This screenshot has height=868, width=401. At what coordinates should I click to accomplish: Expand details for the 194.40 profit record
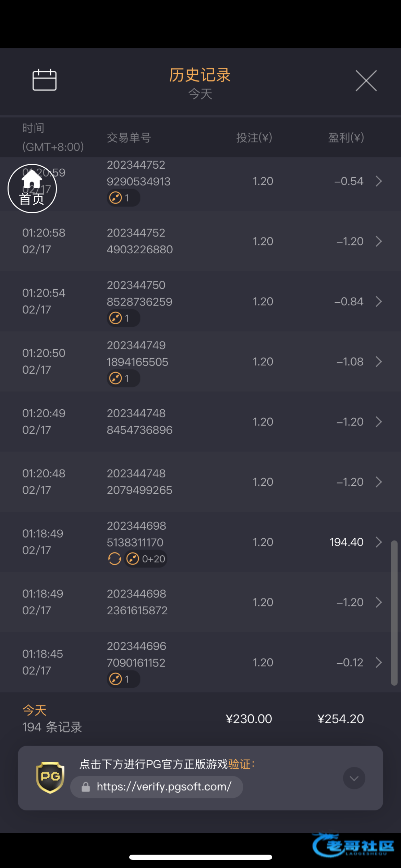(x=378, y=542)
